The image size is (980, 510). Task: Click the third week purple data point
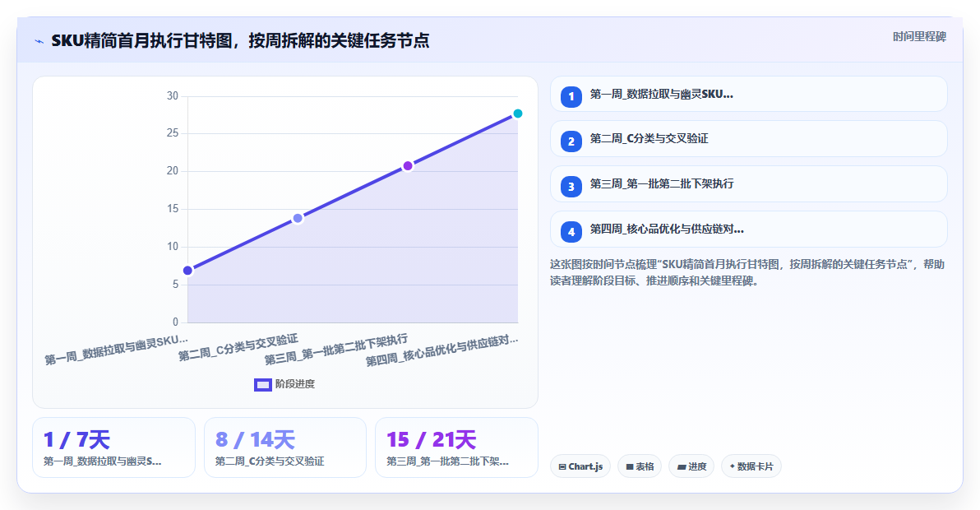(408, 165)
